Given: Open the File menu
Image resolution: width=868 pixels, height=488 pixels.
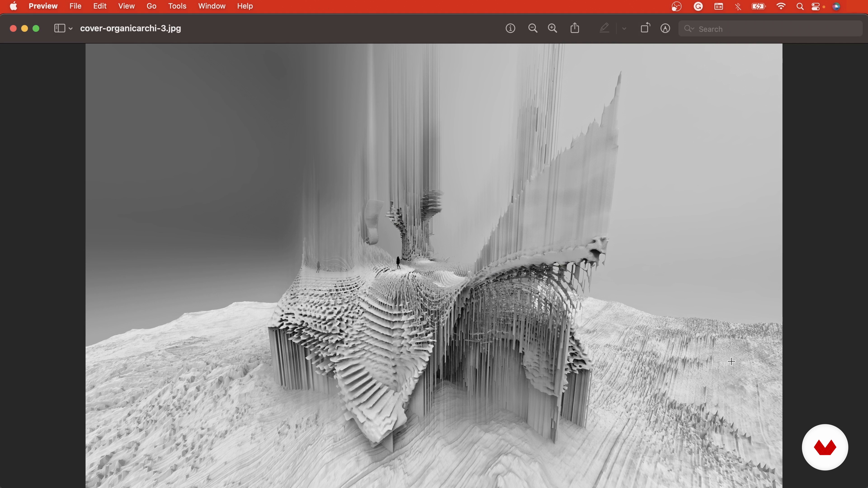Looking at the screenshot, I should (x=75, y=6).
